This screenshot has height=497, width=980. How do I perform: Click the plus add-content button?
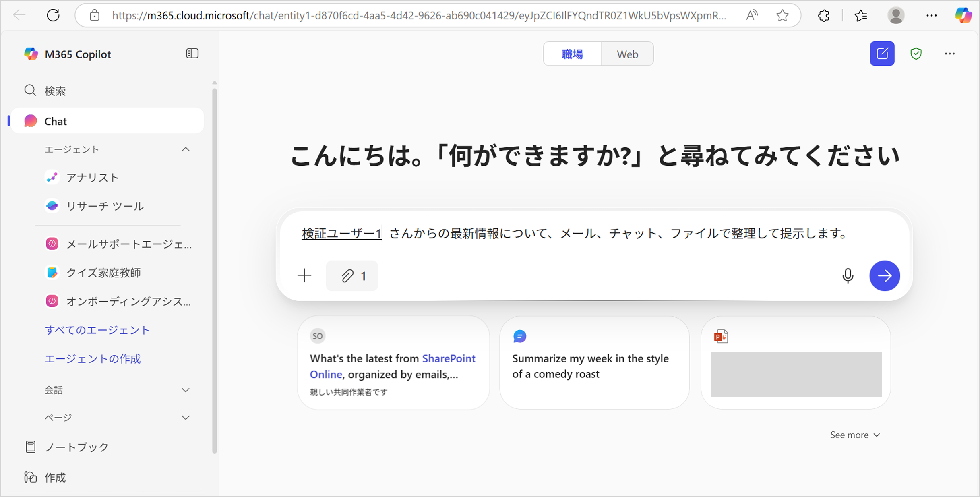304,275
